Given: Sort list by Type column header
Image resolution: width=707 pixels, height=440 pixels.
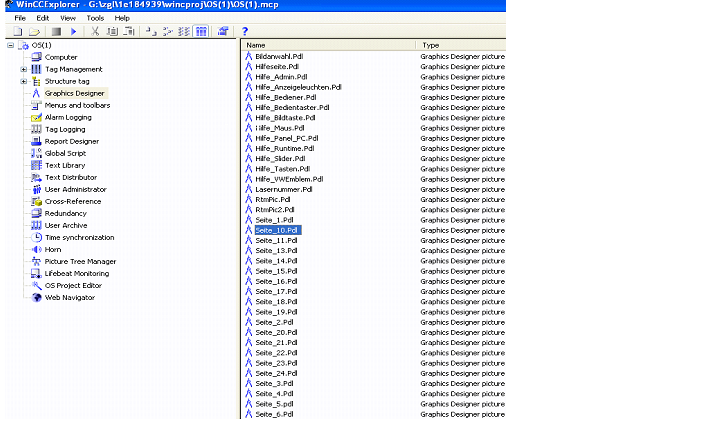Looking at the screenshot, I should click(x=460, y=45).
